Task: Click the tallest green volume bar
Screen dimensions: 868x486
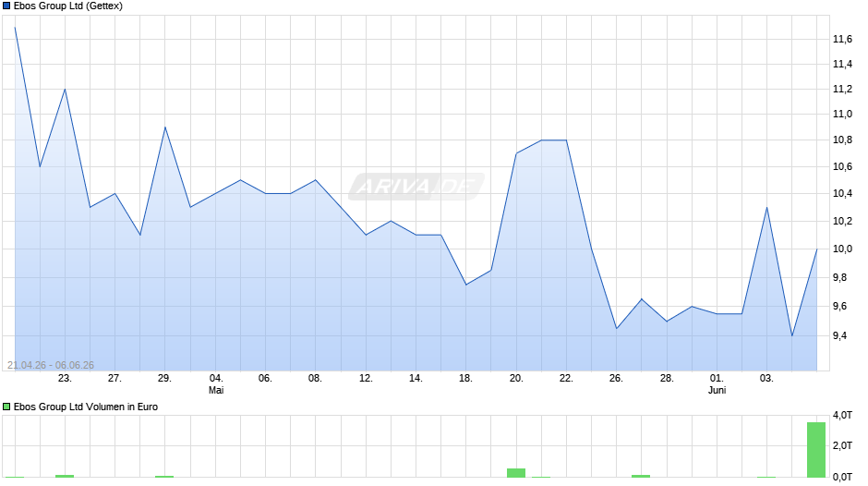Action: coord(816,449)
